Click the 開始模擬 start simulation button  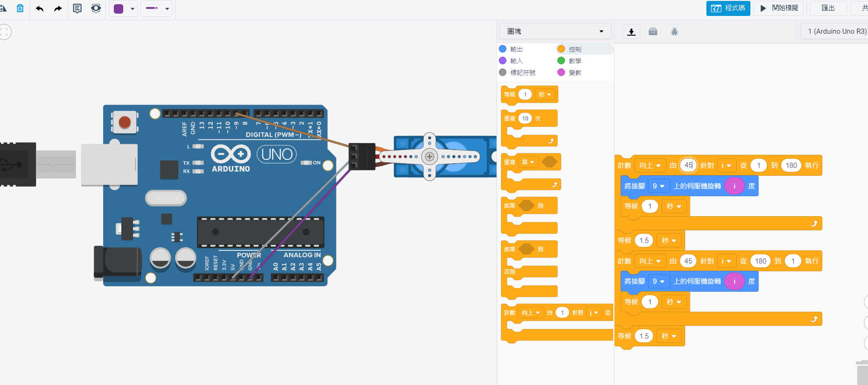pos(779,8)
